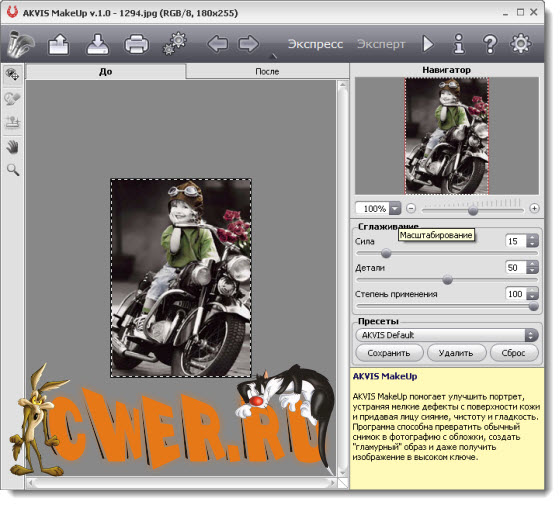Save the image with the download icon
Screen dimensions: 560x505
click(x=98, y=44)
